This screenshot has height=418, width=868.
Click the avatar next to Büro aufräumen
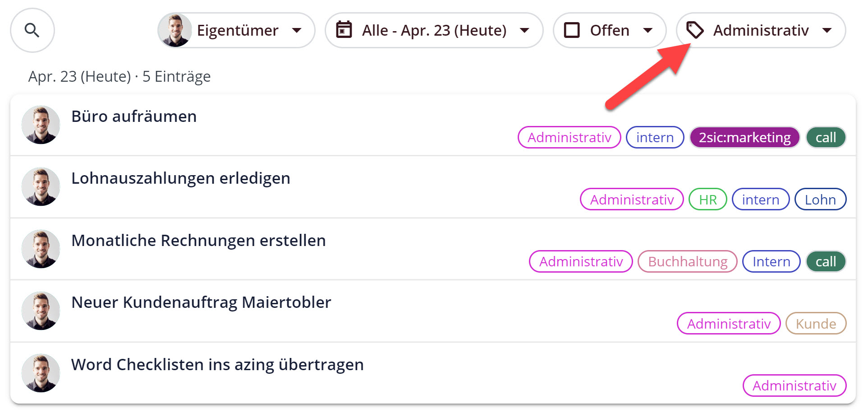(41, 125)
